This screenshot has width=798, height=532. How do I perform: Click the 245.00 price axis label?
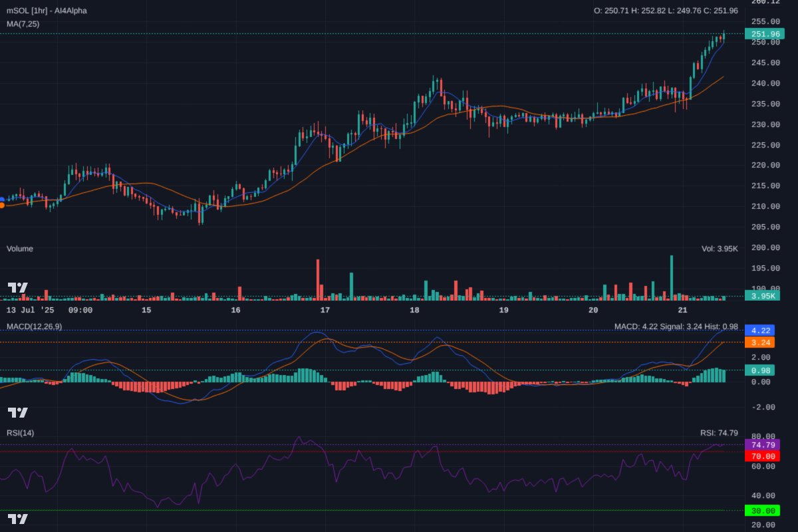[x=765, y=63]
